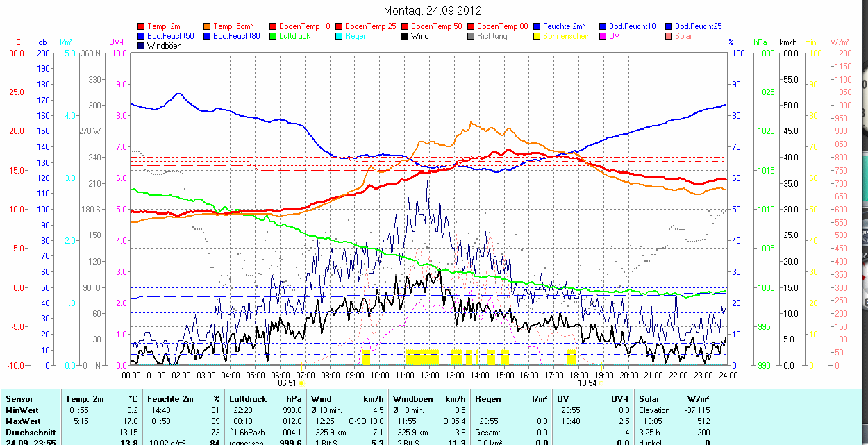This screenshot has width=868, height=445.
Task: Click the red °C axis unit label
Action: (x=17, y=42)
